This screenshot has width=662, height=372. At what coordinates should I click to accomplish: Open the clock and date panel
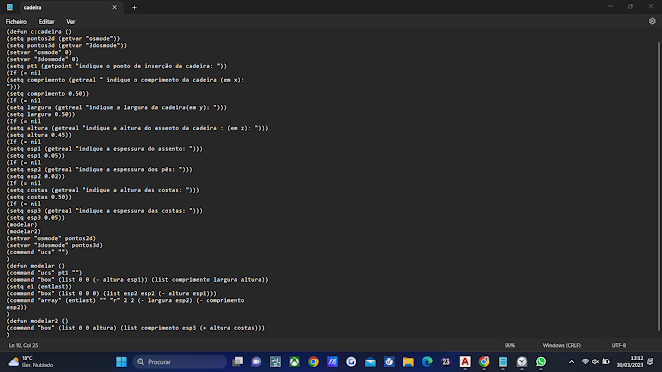click(629, 362)
